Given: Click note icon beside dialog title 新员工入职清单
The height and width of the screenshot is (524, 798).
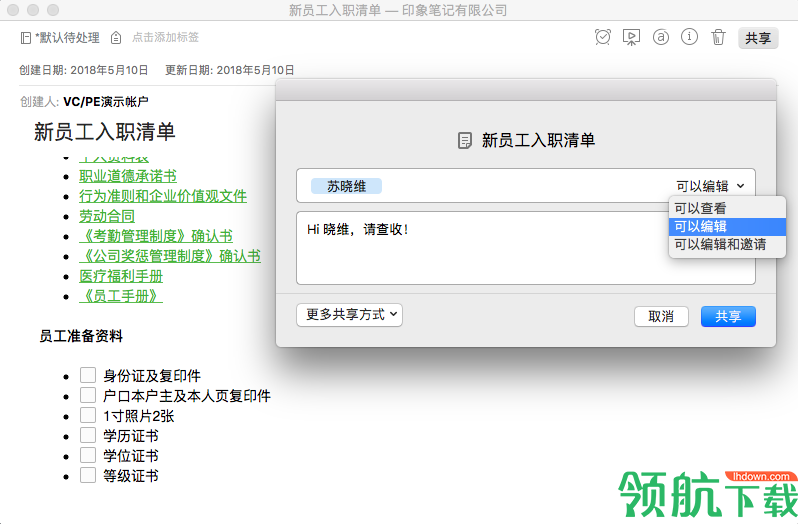Looking at the screenshot, I should click(465, 140).
